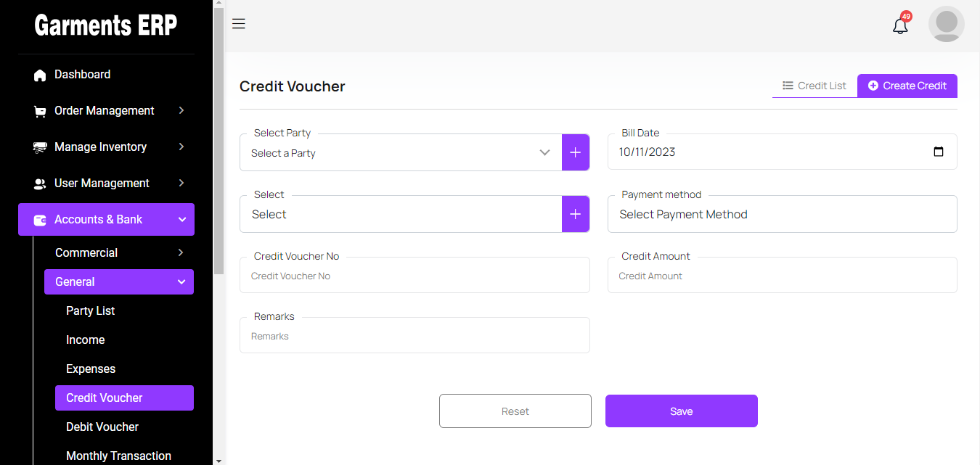Click the user profile avatar
This screenshot has width=980, height=465.
coord(946,24)
